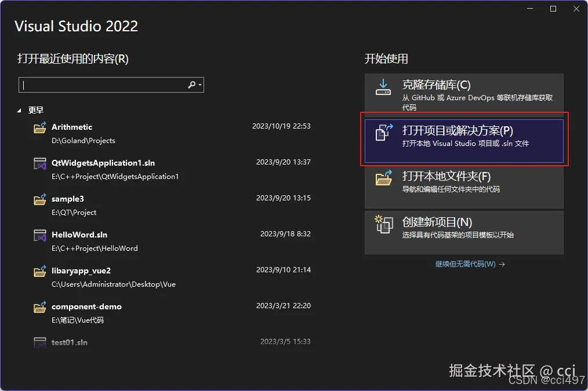The width and height of the screenshot is (588, 391).
Task: Click the QtWidgetsApplication1.sln solution icon
Action: (40, 164)
